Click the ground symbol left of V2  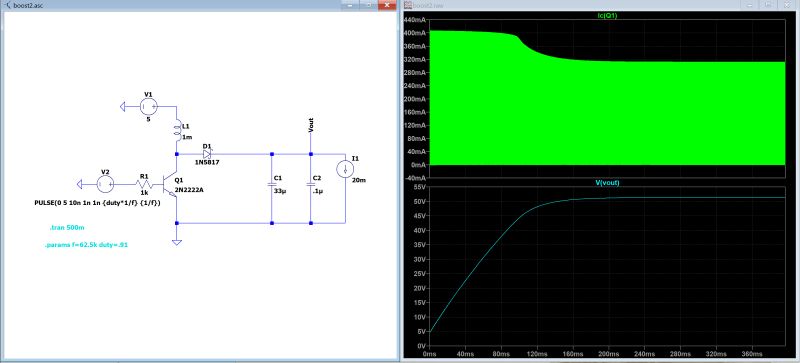tap(80, 184)
